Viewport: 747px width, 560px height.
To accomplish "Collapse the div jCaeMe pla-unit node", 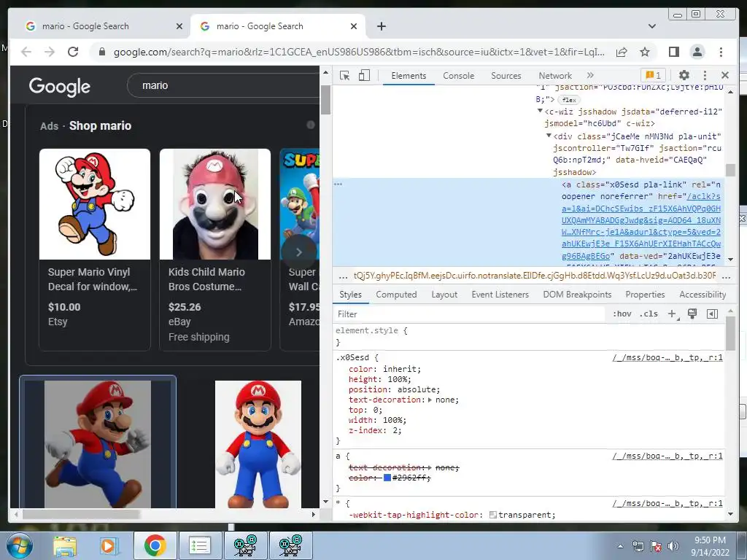I will pyautogui.click(x=549, y=136).
